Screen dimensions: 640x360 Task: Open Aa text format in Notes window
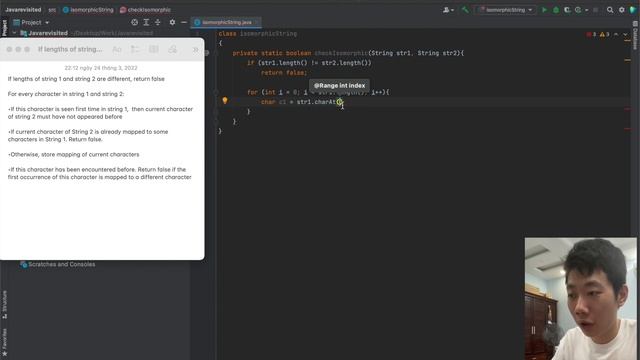[x=117, y=49]
